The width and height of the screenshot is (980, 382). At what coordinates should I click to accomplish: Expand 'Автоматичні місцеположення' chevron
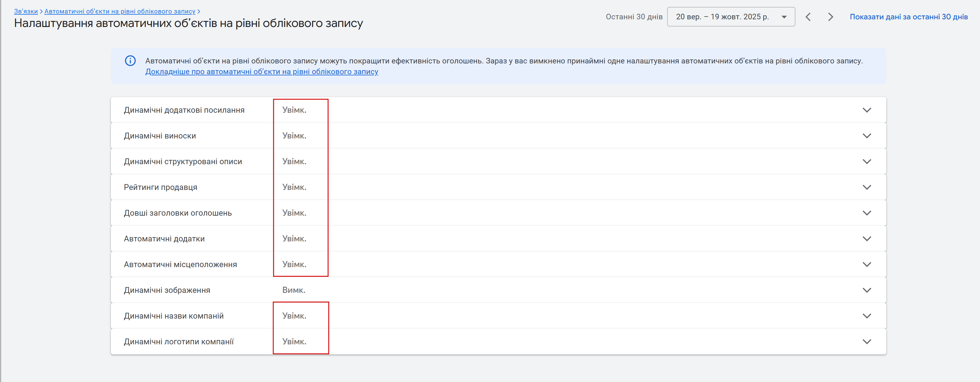[866, 264]
